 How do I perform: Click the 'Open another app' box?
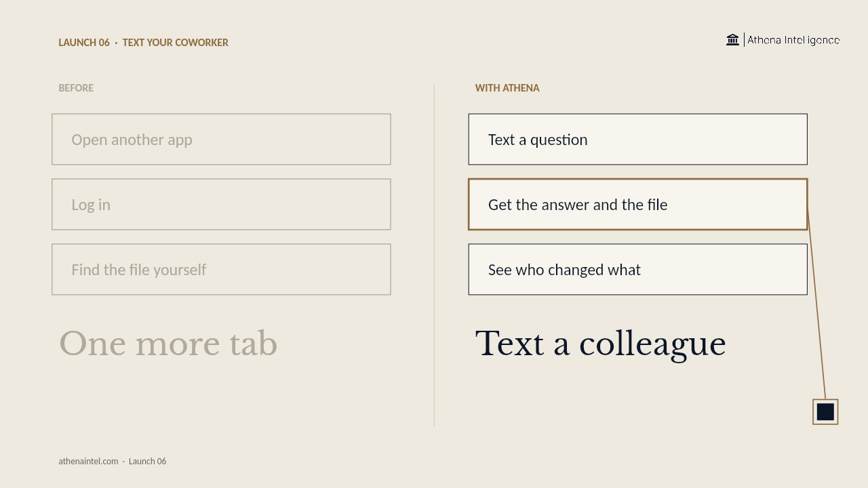(221, 139)
